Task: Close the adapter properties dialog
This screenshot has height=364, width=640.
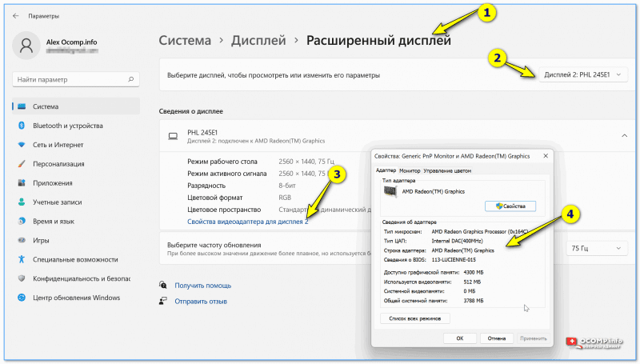Action: coord(546,156)
